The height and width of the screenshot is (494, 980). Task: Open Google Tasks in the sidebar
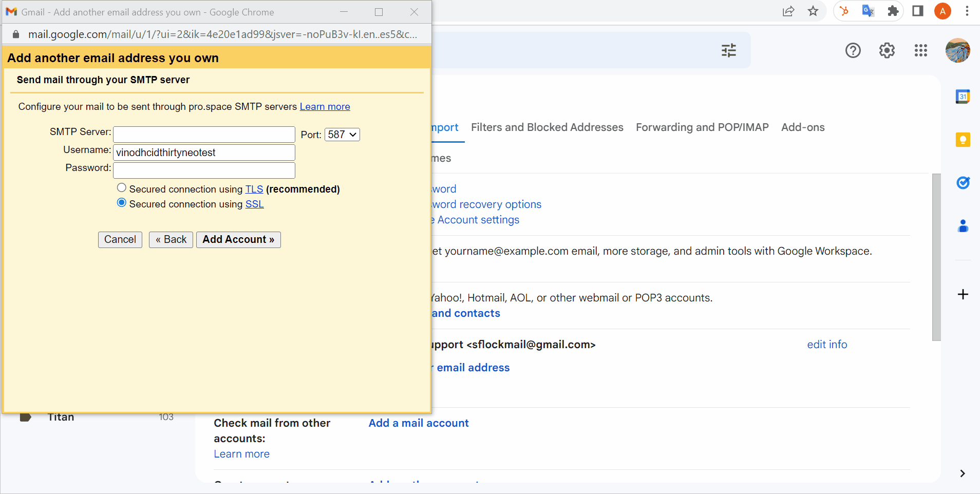963,183
